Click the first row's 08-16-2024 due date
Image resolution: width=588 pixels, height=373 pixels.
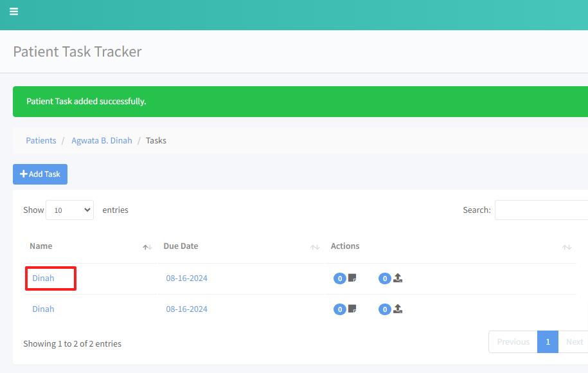coord(186,278)
